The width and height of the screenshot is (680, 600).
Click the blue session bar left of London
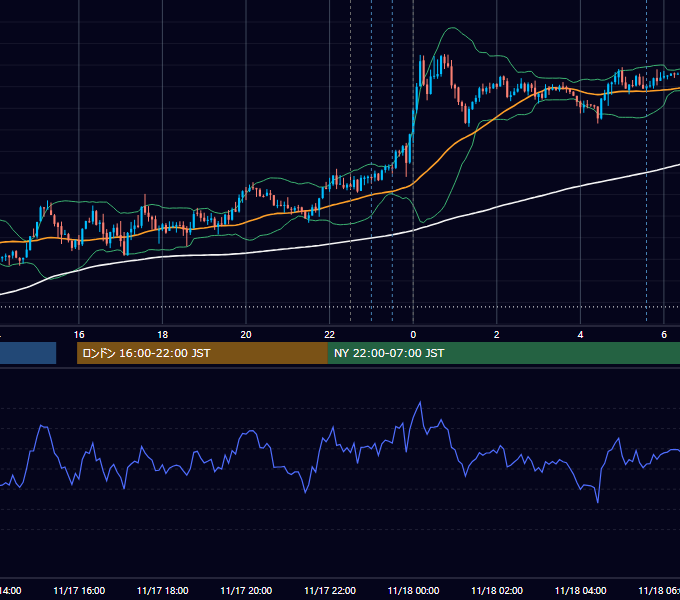click(x=28, y=353)
